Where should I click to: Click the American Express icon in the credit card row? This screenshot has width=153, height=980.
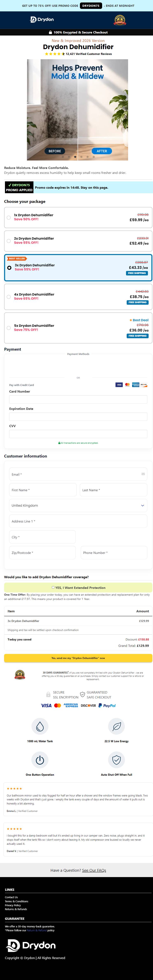(135, 385)
